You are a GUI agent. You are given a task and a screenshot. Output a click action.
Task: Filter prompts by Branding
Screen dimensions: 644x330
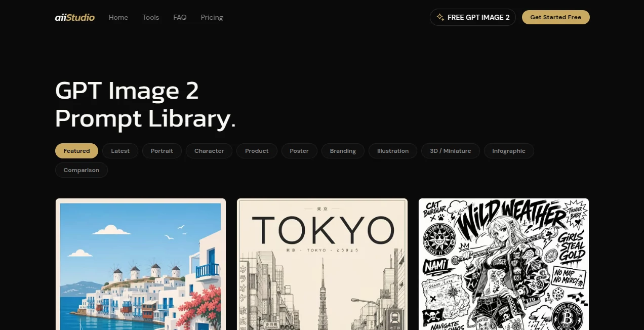pos(343,151)
